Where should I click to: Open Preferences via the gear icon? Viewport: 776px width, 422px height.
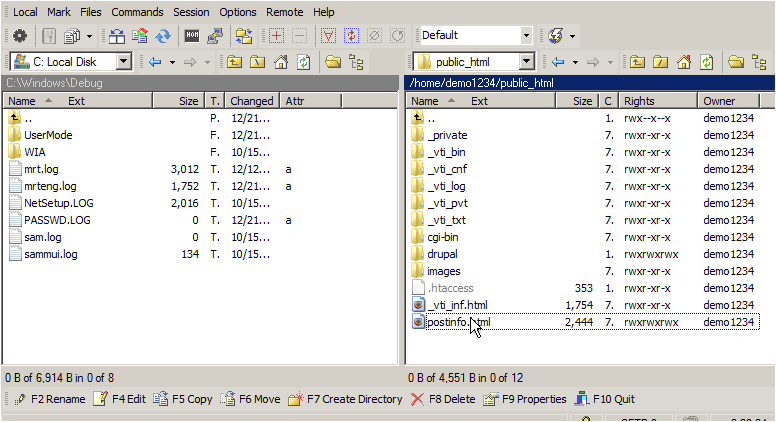pyautogui.click(x=20, y=36)
